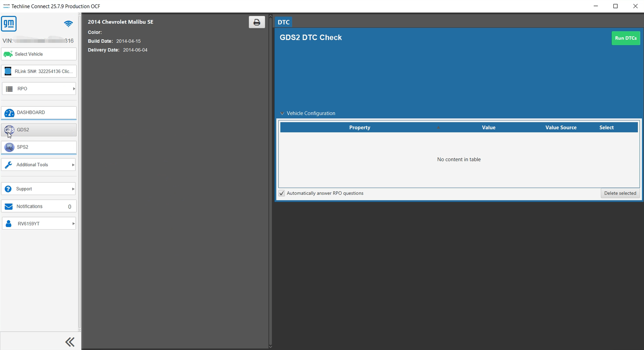Click the green car Select Vehicle icon
644x350 pixels.
pos(8,54)
